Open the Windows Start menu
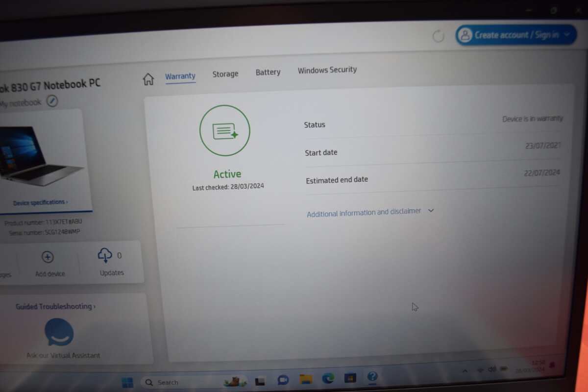The image size is (588, 392). (127, 382)
